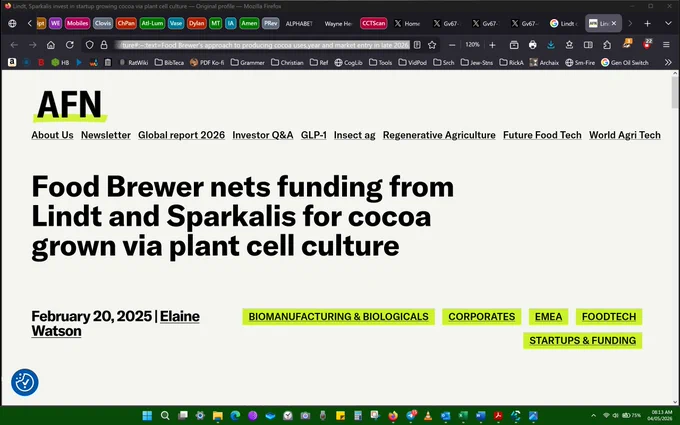Toggle reader view in address bar
The image size is (680, 425).
click(x=417, y=45)
